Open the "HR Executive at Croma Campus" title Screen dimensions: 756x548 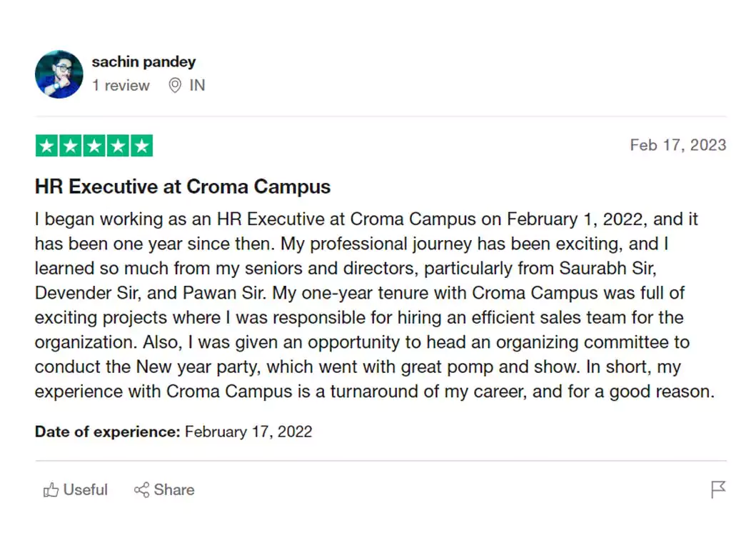tap(183, 187)
